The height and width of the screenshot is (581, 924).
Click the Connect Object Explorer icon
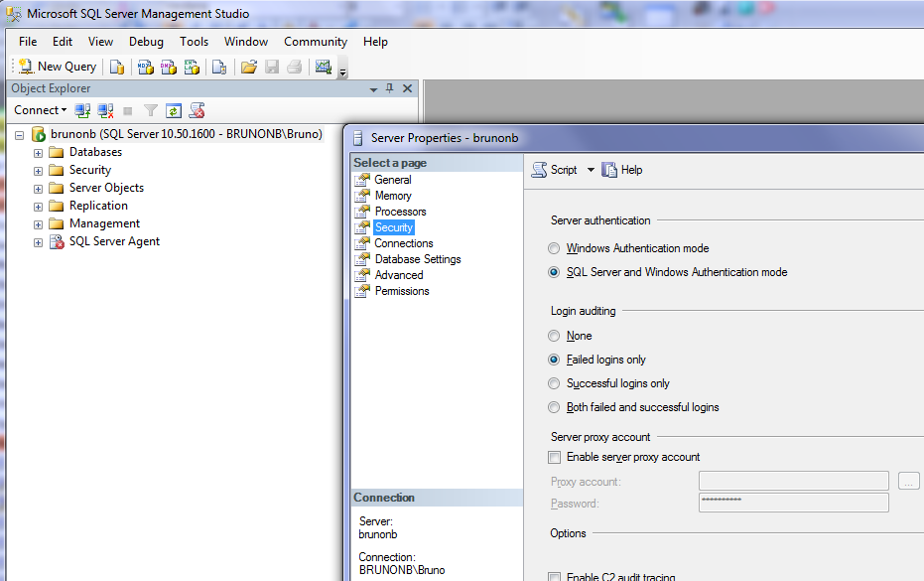(82, 110)
